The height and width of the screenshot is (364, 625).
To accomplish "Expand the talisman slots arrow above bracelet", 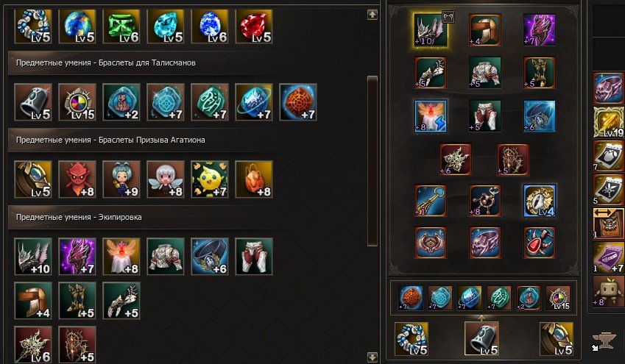I will coord(481,318).
